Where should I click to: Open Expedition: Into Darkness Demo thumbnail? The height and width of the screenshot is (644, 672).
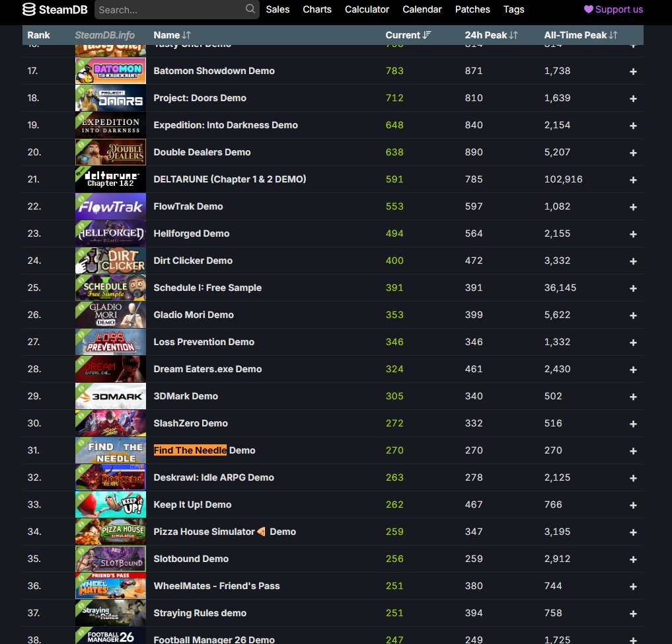[x=110, y=125]
